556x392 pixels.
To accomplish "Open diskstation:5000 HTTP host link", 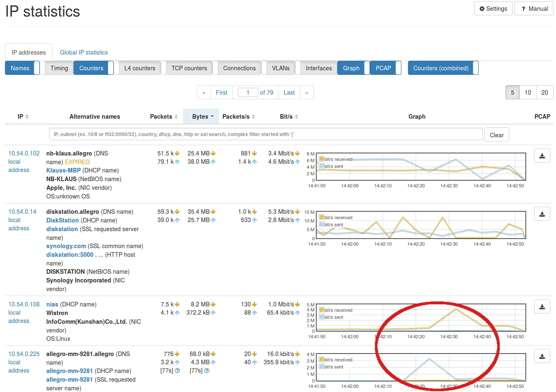I will click(x=70, y=255).
